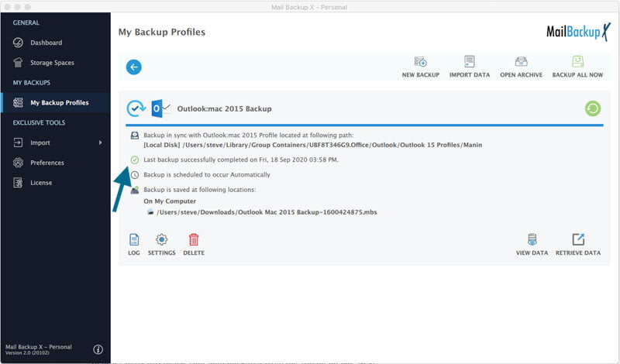The width and height of the screenshot is (620, 364).
Task: Select My Backup Profiles sidebar item
Action: coord(55,103)
